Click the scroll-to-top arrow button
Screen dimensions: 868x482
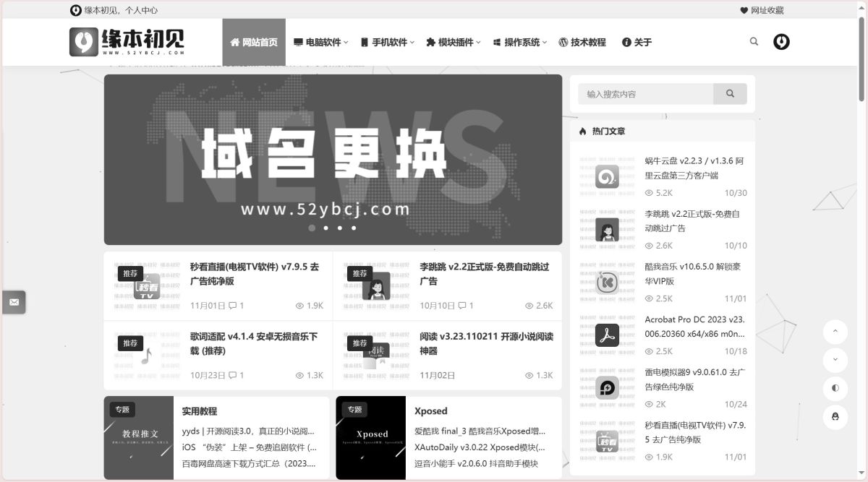[835, 332]
